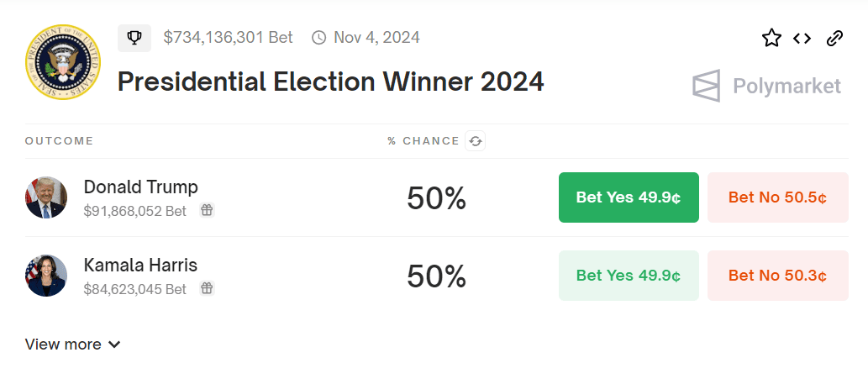The image size is (868, 384).
Task: Copy the market link icon
Action: click(834, 38)
